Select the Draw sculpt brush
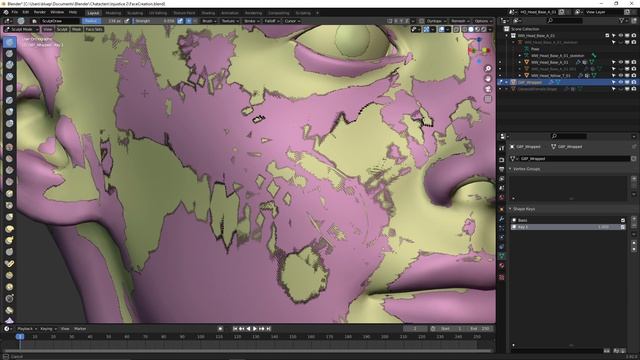This screenshot has height=360, width=640. (x=10, y=42)
